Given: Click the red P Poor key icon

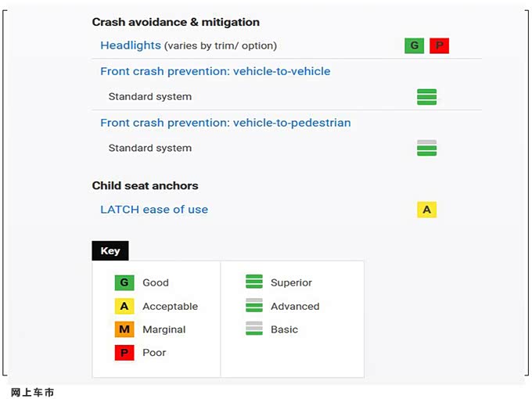Looking at the screenshot, I should (x=124, y=353).
